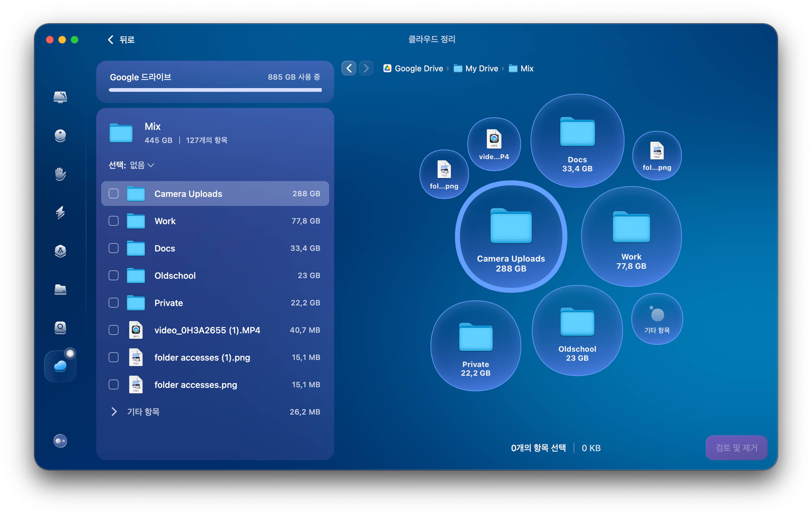Select the Performance lightning bolt icon
812x516 pixels.
pyautogui.click(x=60, y=212)
